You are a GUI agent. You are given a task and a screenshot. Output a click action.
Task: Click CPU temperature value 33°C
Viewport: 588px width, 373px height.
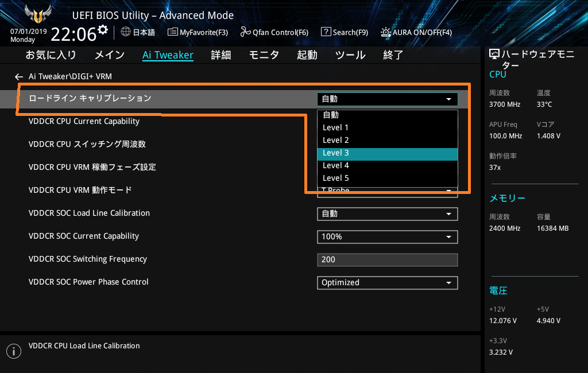click(544, 104)
